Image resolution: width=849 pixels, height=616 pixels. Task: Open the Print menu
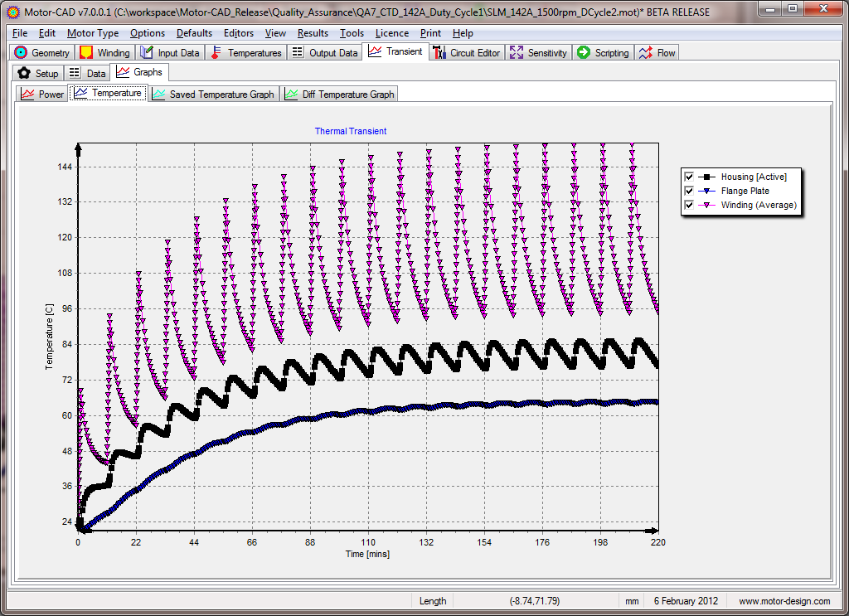(430, 33)
